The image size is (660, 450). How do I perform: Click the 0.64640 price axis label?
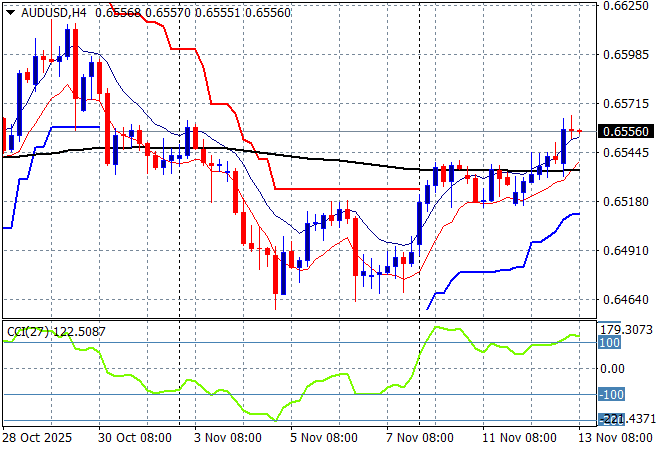tap(626, 300)
